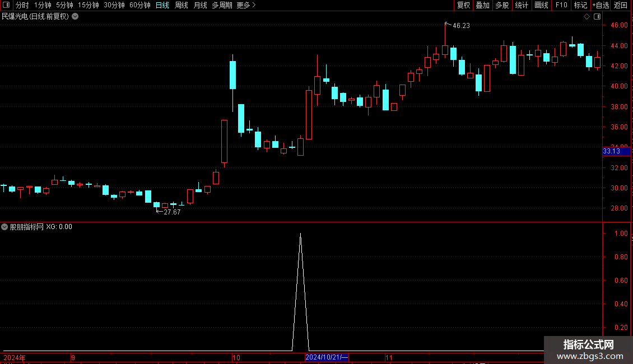This screenshot has width=633, height=364.
Task: Switch to 月线 monthly chart
Action: point(200,5)
